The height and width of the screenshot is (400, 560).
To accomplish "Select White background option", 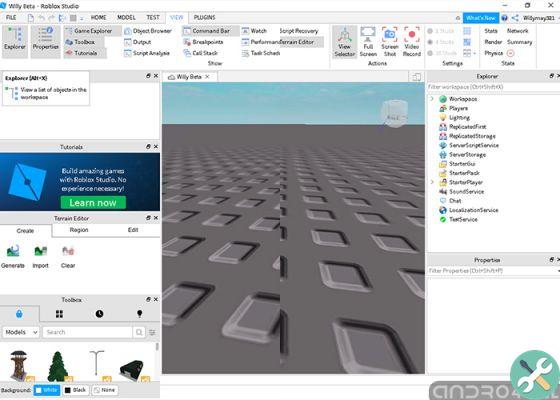I will click(47, 390).
